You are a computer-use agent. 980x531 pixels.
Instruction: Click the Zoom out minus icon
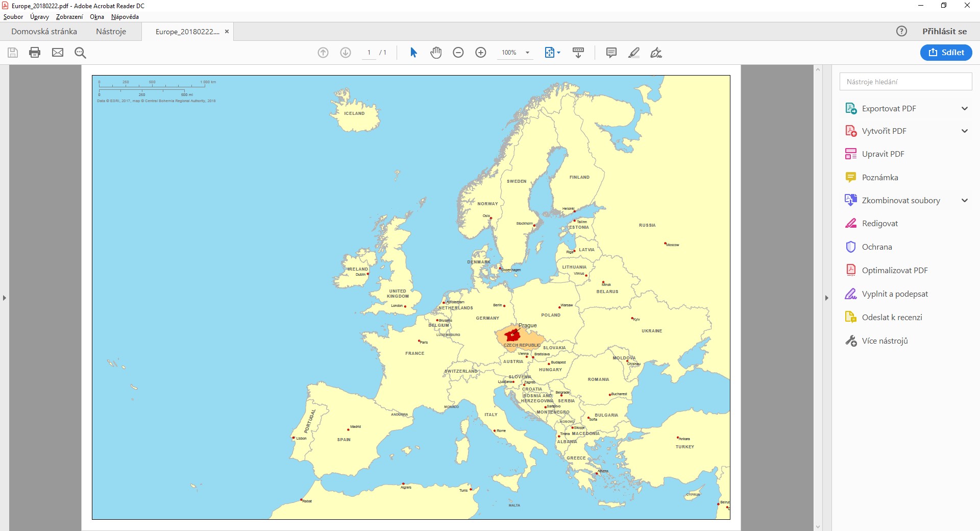458,53
